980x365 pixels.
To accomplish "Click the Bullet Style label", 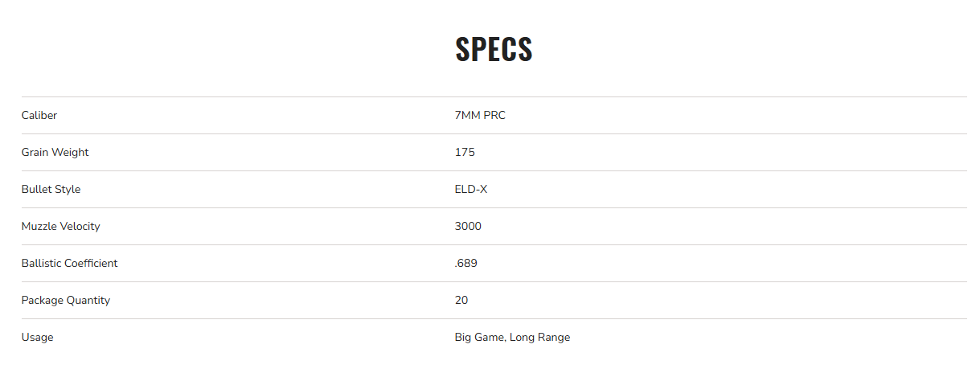I will 51,190.
